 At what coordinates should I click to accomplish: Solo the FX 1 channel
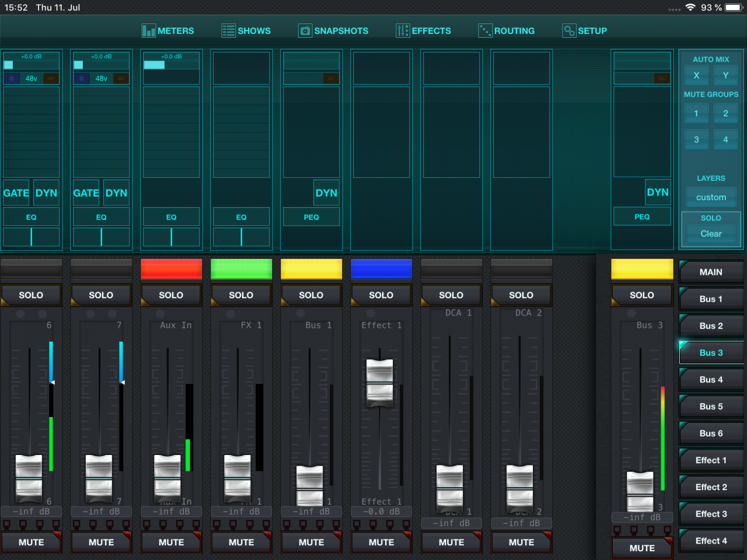[x=241, y=295]
